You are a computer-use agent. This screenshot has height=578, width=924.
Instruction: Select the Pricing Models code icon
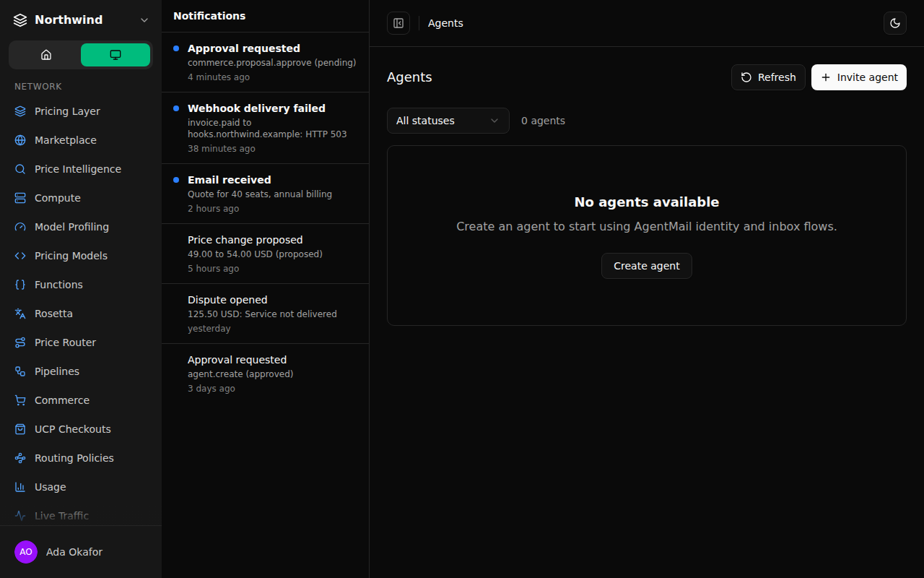click(20, 256)
